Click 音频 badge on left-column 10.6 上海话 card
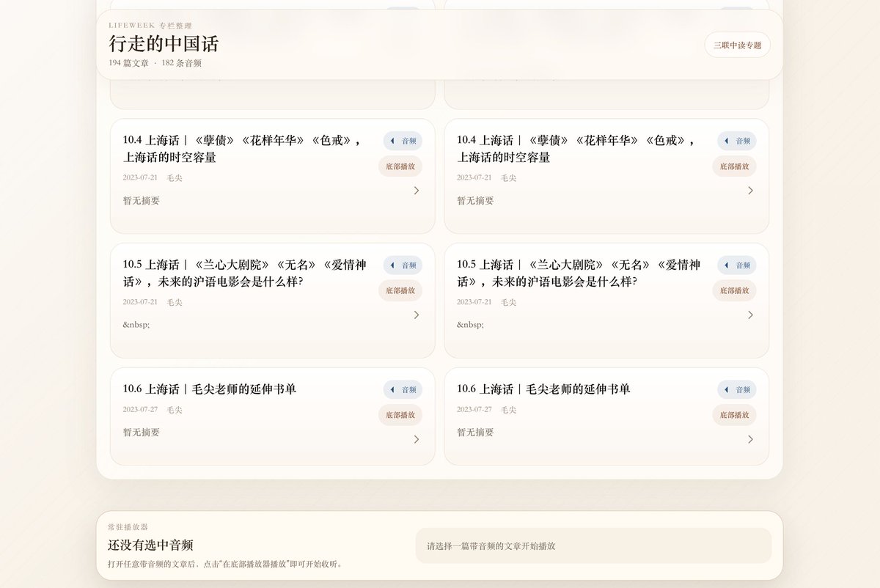 pos(403,390)
